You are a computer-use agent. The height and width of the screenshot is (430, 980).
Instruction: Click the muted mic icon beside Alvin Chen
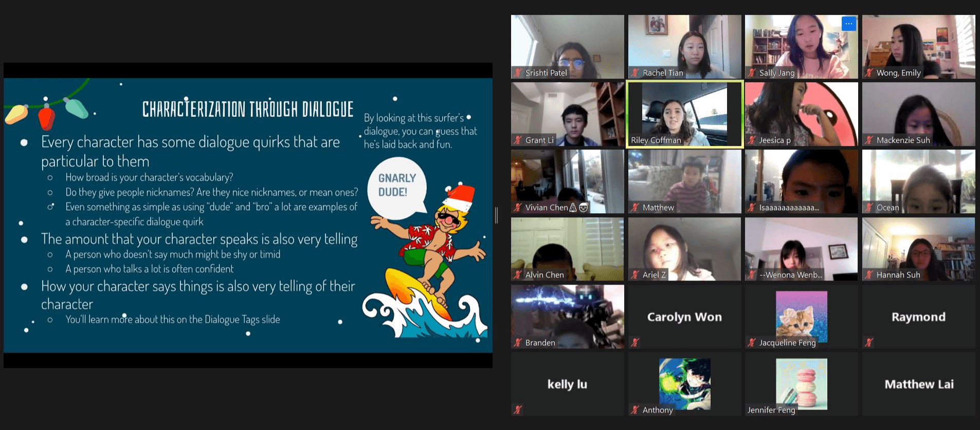(518, 275)
